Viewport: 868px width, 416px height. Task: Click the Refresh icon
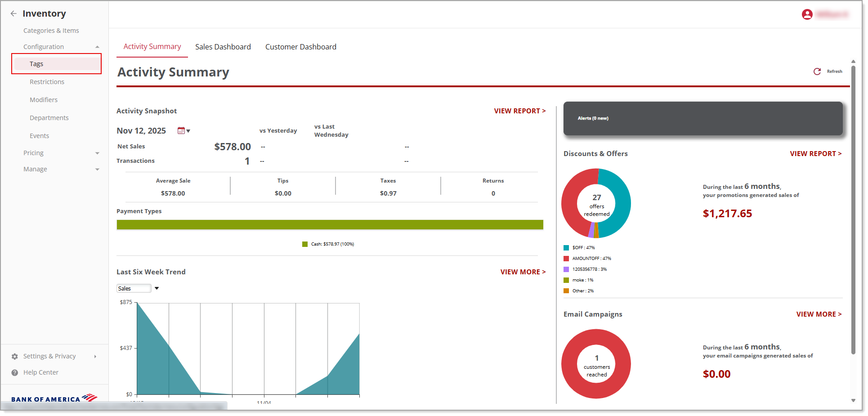(817, 72)
